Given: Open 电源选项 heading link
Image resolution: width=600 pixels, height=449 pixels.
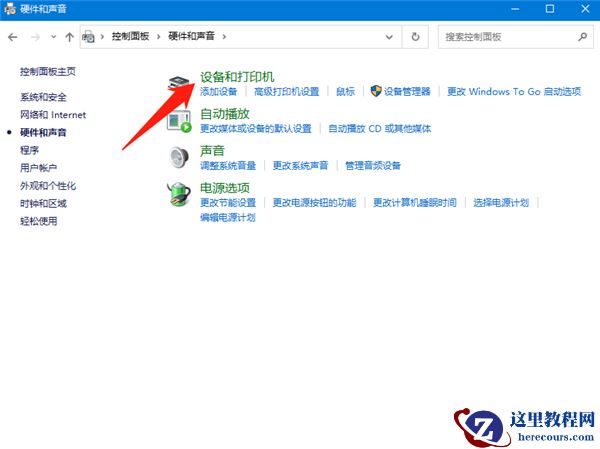Looking at the screenshot, I should 225,188.
